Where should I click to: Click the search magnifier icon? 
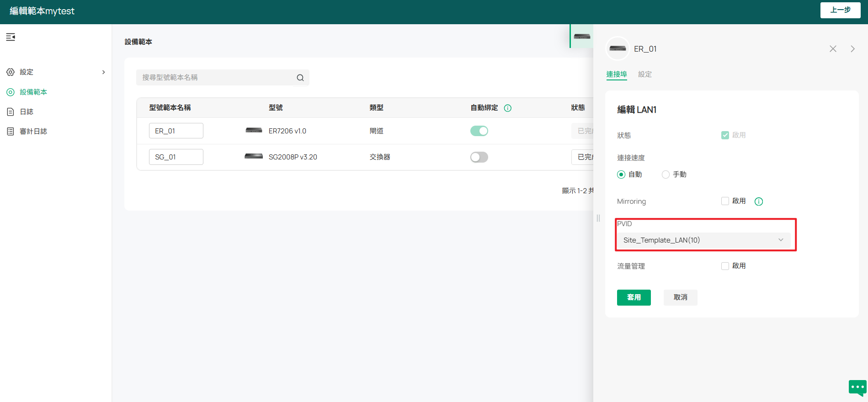300,78
